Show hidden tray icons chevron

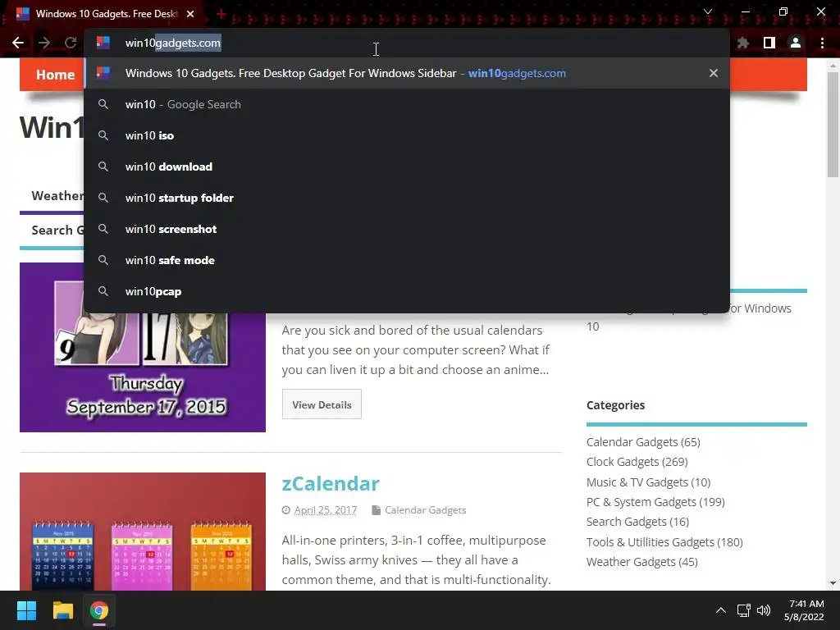pos(721,610)
